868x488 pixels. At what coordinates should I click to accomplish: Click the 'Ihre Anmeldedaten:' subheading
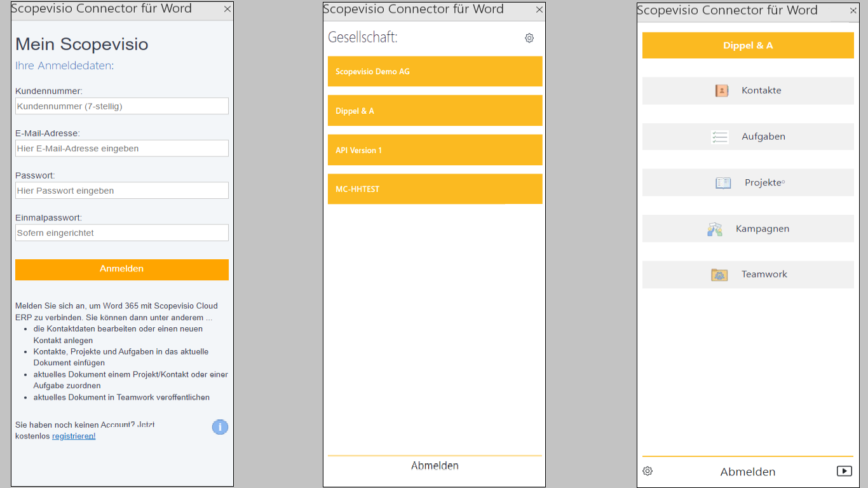(64, 65)
